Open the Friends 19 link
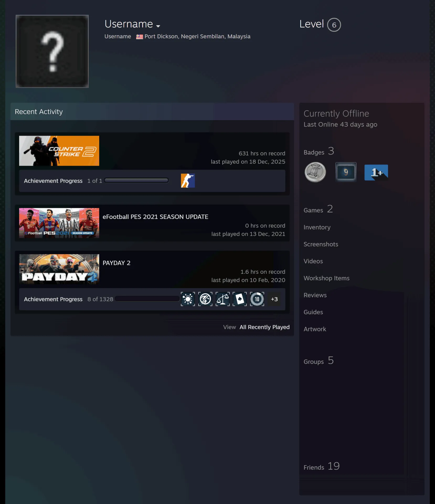 (x=322, y=466)
